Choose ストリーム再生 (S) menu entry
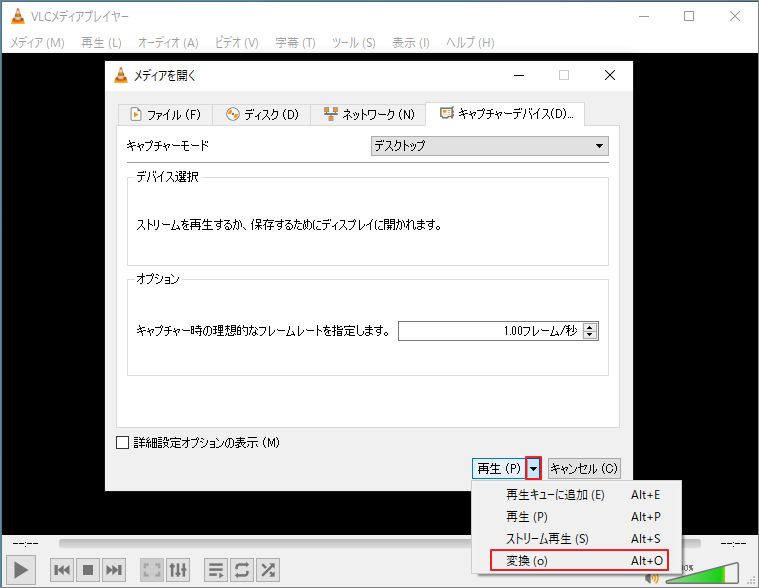Viewport: 759px width, 588px height. [577, 539]
